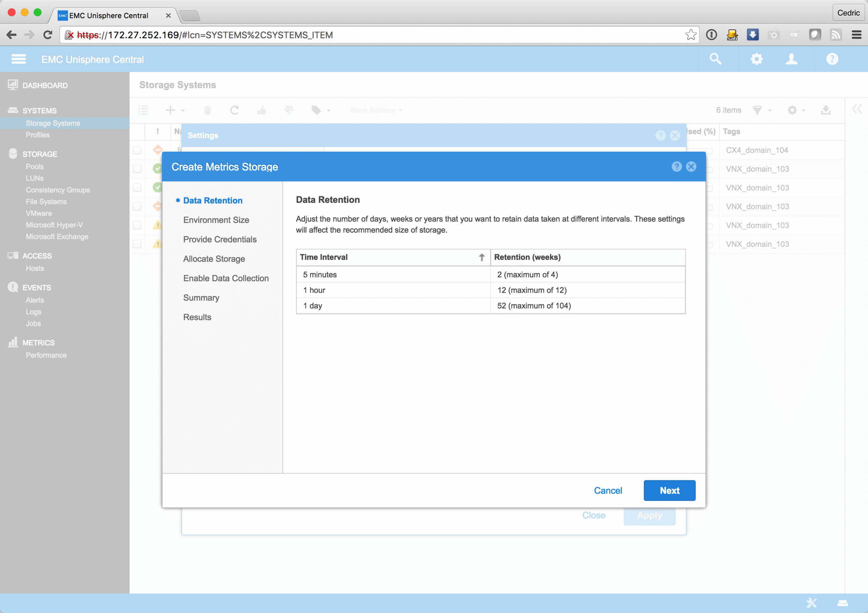
Task: Sort by the Time Interval column arrow
Action: [481, 257]
